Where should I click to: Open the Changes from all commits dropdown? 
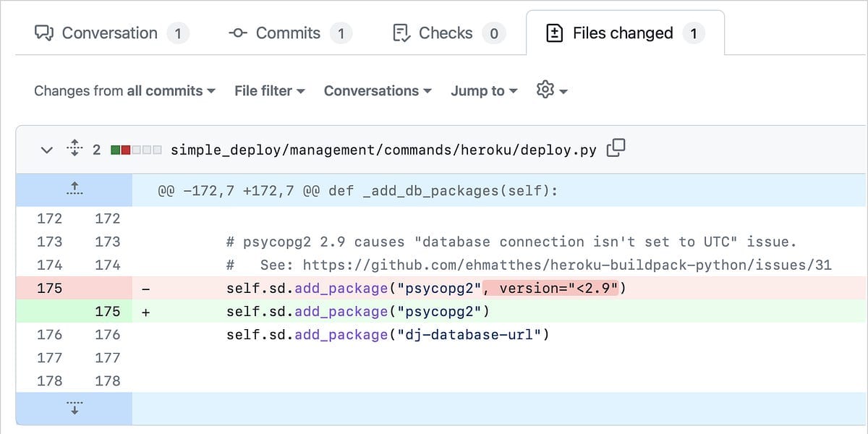[x=124, y=91]
